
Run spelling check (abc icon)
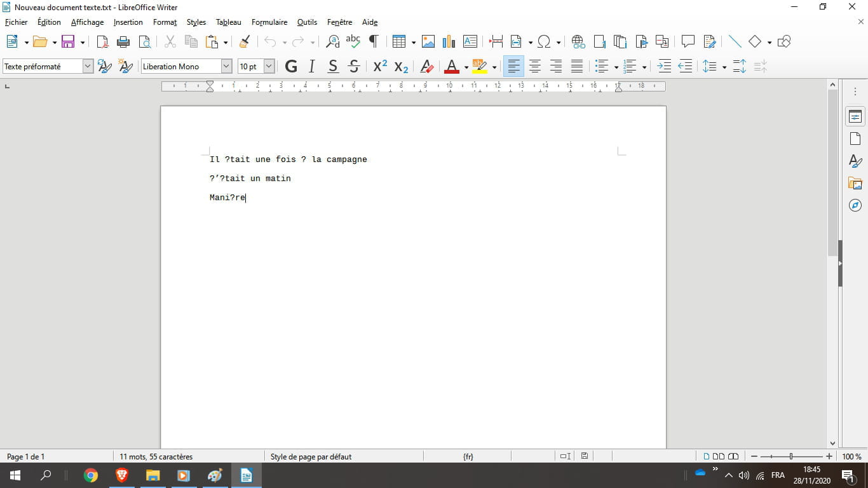tap(353, 42)
